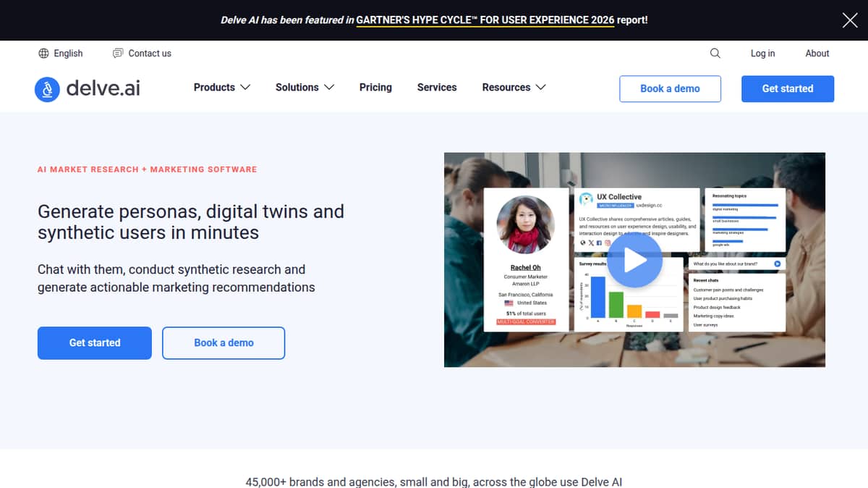Click the orange survey results bar
This screenshot has height=488, width=868.
click(x=634, y=311)
